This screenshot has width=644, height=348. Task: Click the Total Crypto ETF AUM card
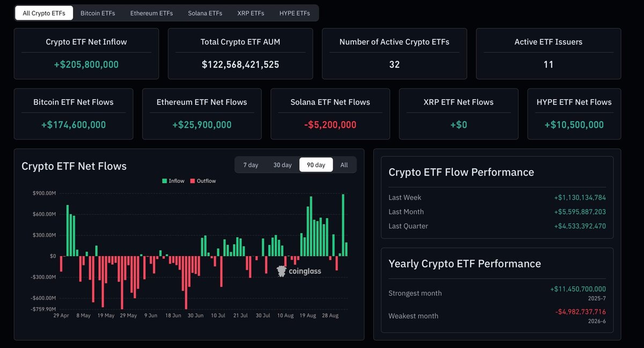tap(240, 54)
